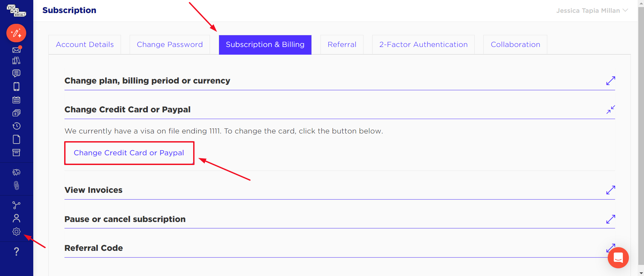Image resolution: width=644 pixels, height=276 pixels.
Task: Click the mobile phone icon in sidebar
Action: click(16, 87)
